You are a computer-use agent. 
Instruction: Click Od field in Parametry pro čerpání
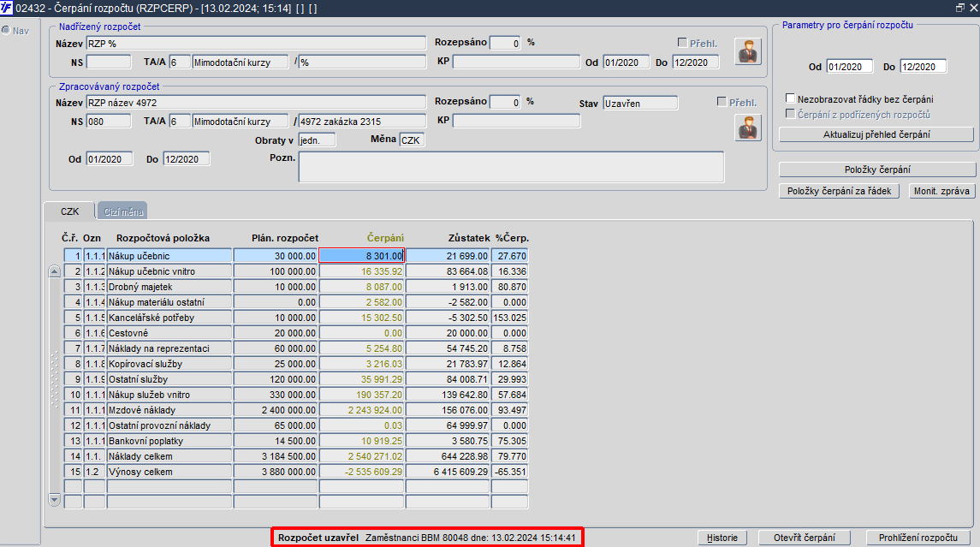[849, 66]
